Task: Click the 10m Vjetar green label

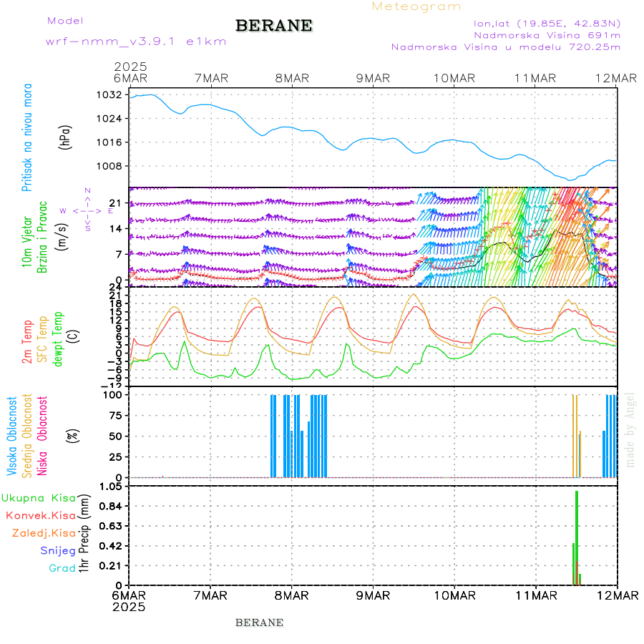Action: [x=26, y=242]
